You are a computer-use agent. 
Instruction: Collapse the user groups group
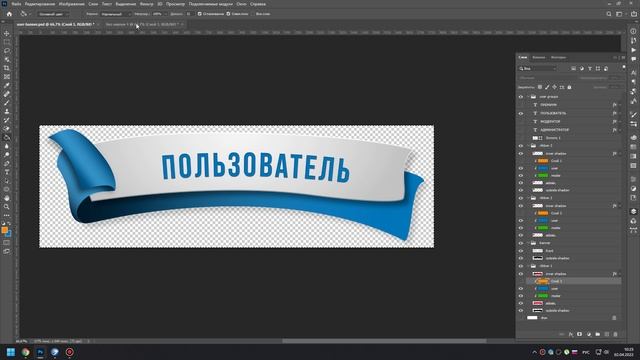pyautogui.click(x=528, y=97)
